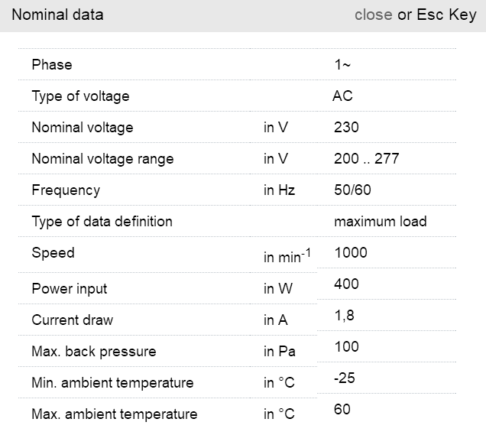This screenshot has height=448, width=486.
Task: Select the Type of voltage label
Action: coord(80,96)
